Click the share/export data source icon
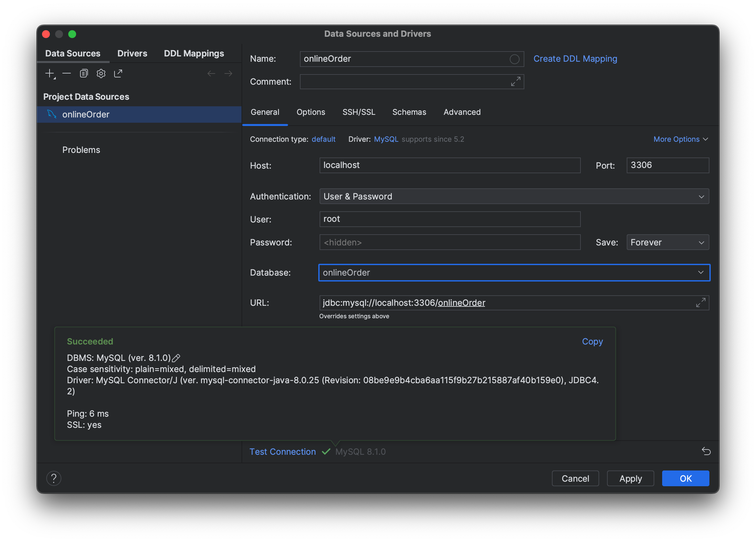Screen dimensions: 756x542 click(x=118, y=73)
